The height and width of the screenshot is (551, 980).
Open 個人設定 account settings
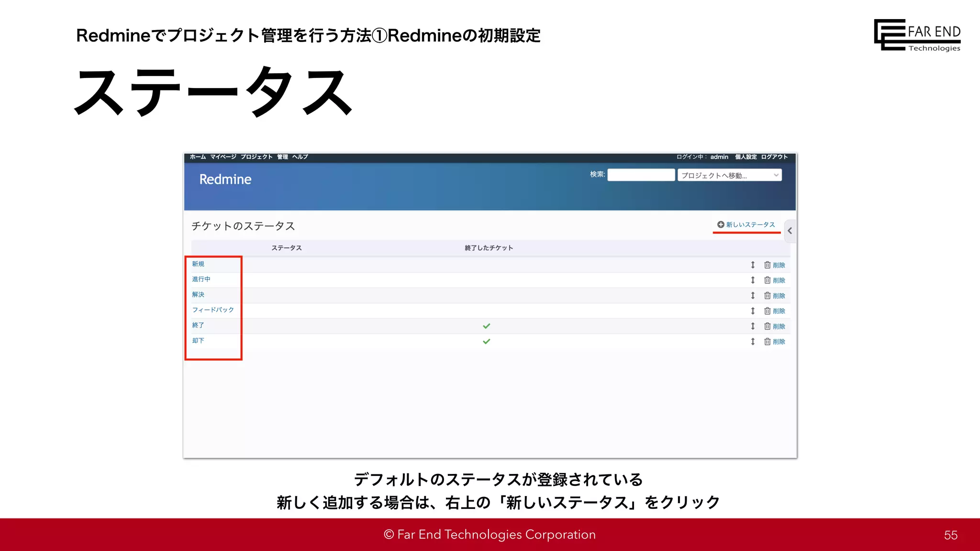coord(746,157)
